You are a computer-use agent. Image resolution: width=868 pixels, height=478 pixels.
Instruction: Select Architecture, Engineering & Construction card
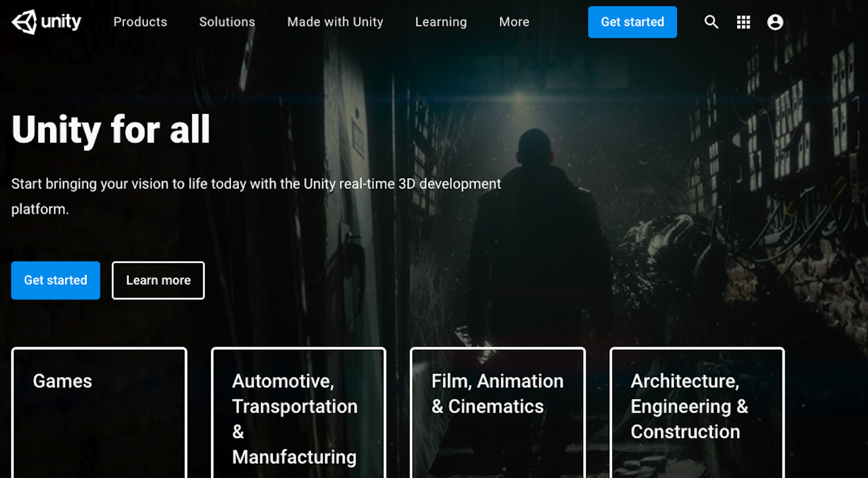[697, 413]
